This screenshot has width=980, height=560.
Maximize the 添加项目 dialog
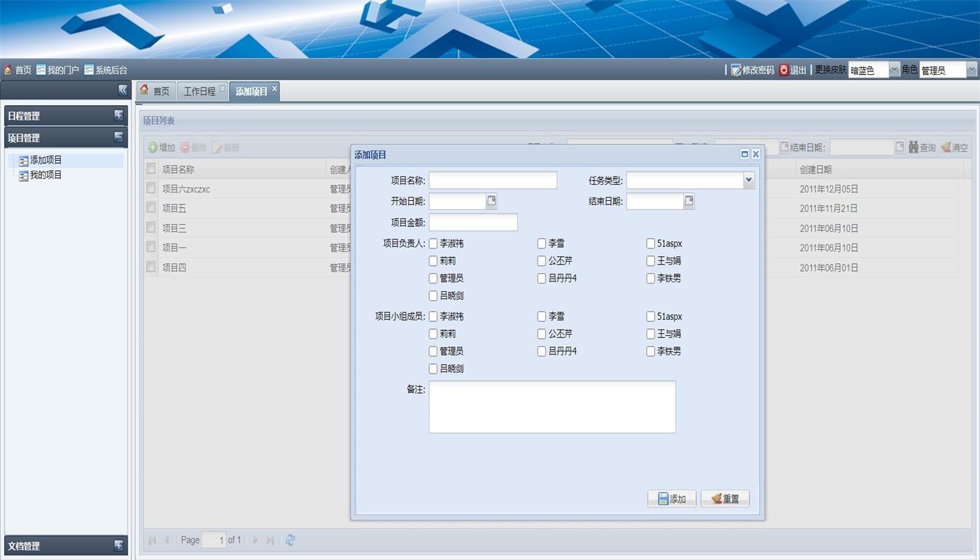coord(745,154)
